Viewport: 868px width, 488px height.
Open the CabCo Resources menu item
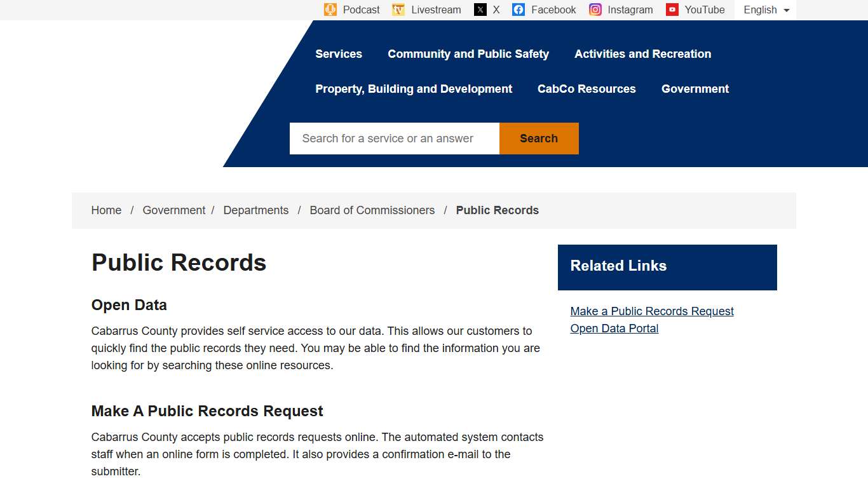tap(587, 89)
